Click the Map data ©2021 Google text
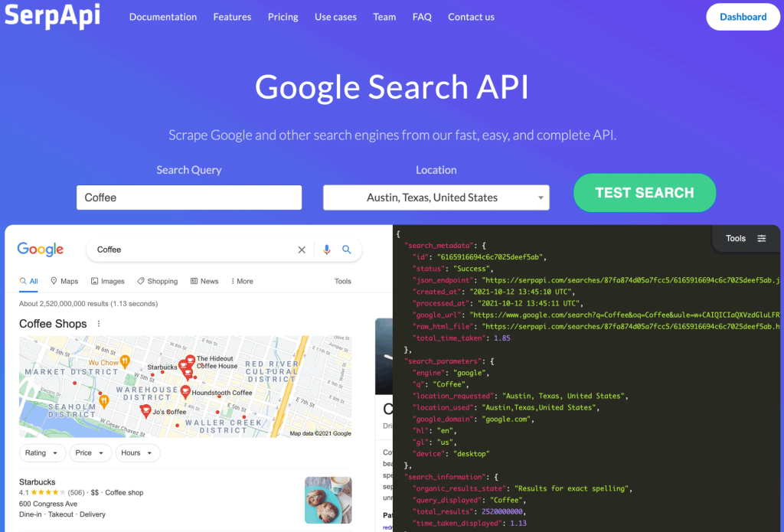The image size is (784, 532). coord(321,433)
